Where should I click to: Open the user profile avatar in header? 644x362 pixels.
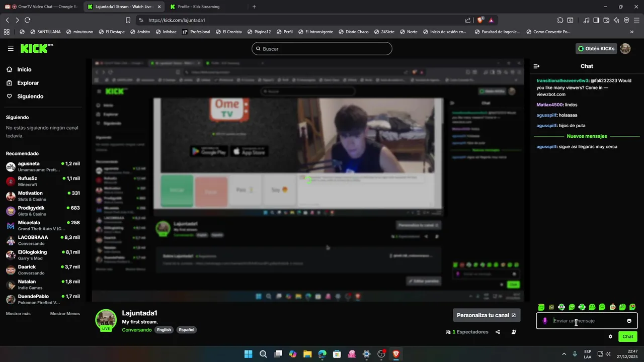tap(625, 49)
